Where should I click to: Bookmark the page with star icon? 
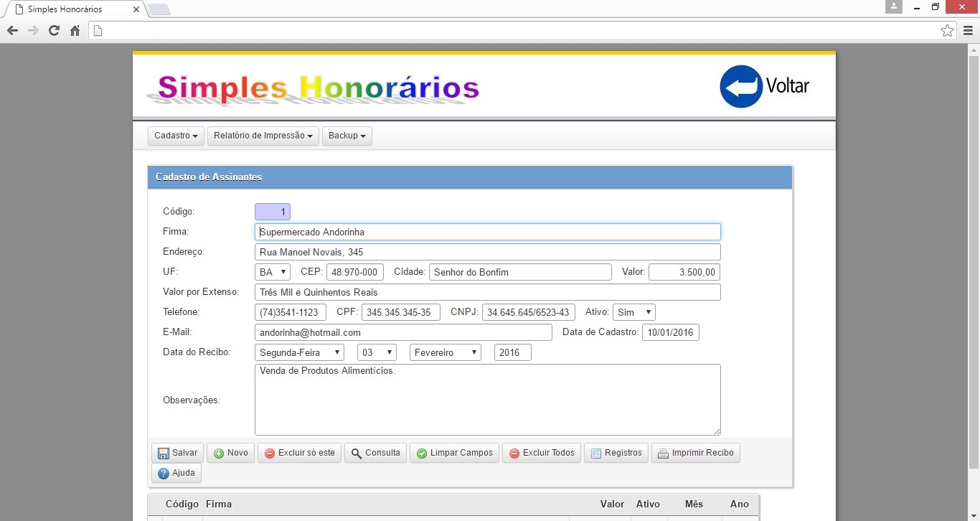point(947,30)
